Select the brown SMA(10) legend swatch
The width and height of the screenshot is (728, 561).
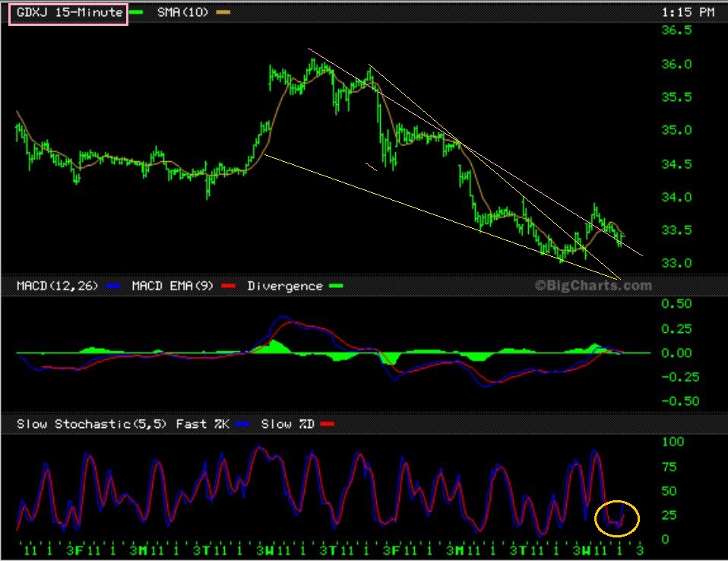coord(223,13)
